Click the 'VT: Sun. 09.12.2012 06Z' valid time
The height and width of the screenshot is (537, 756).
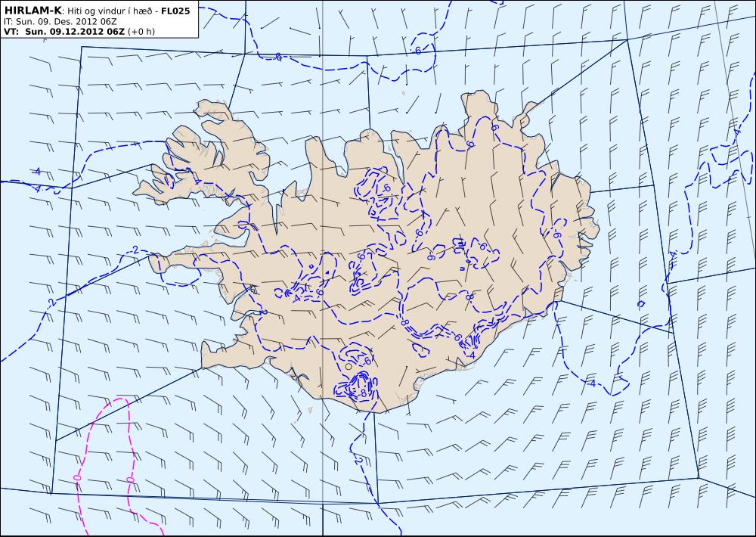[64, 32]
